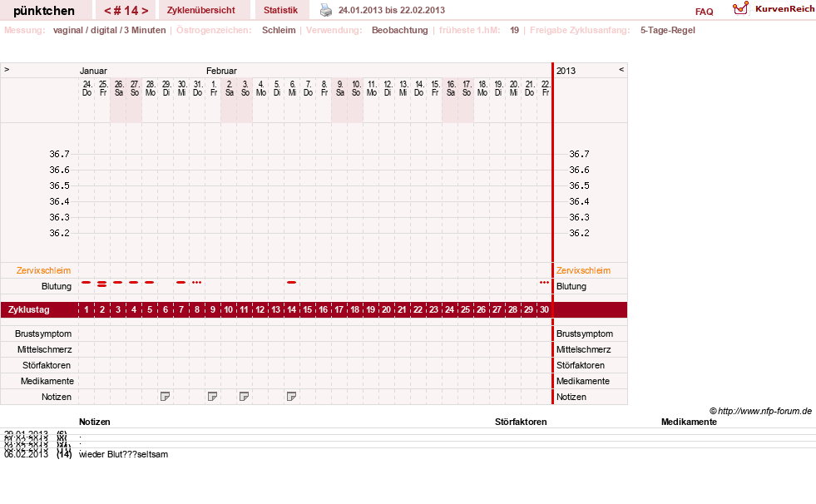Viewport: 816px width, 504px height.
Task: Click the left 36.7 temperature axis label
Action: coord(59,154)
